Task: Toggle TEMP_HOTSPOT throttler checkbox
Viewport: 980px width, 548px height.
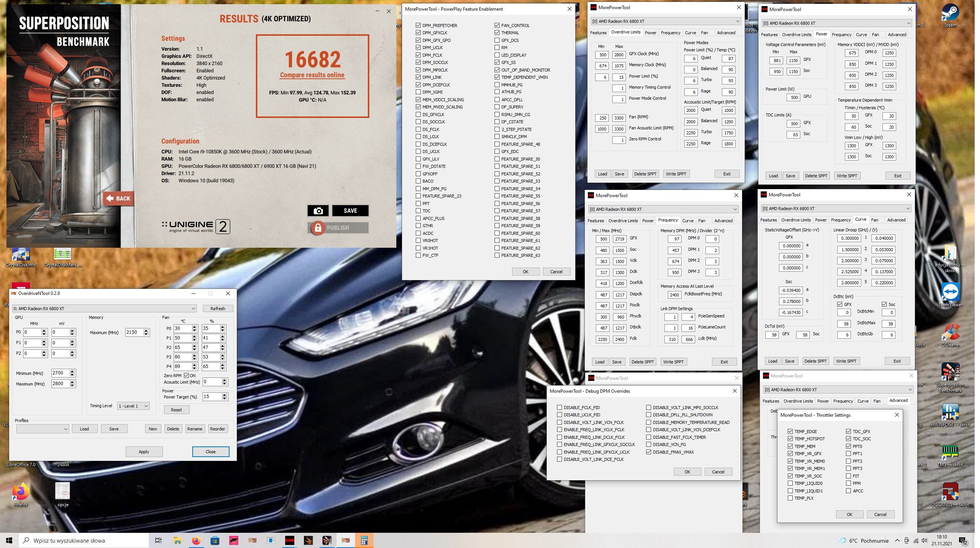Action: (790, 439)
